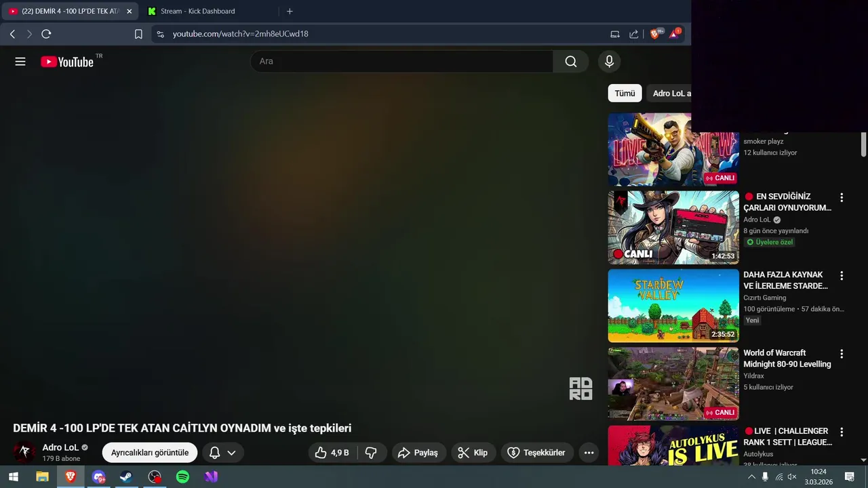Open File Explorer from the taskbar
868x488 pixels.
coord(42,476)
